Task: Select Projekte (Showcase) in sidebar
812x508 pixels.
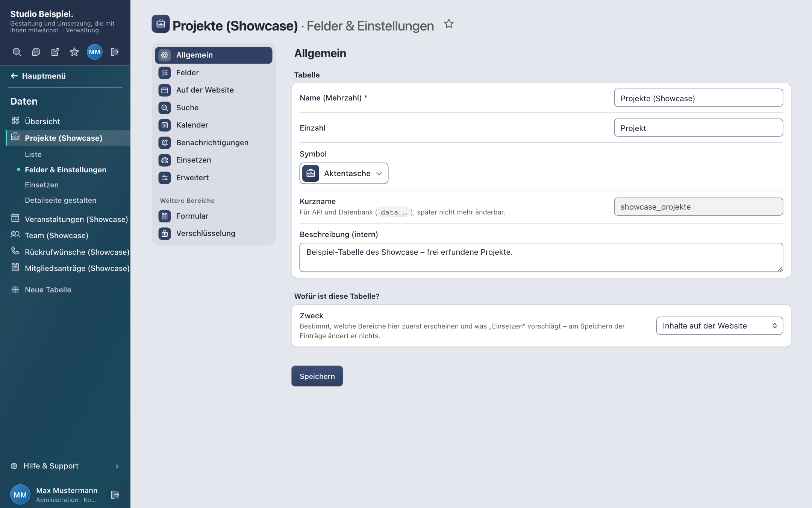Action: pyautogui.click(x=68, y=138)
